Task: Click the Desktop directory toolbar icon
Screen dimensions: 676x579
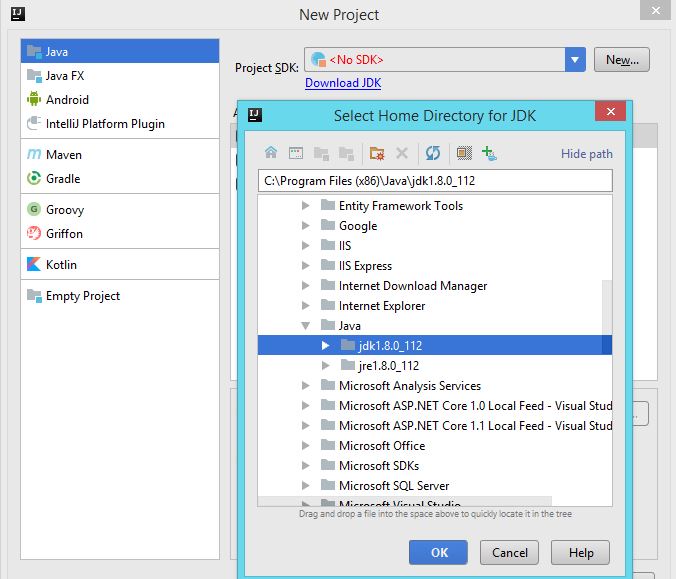Action: pyautogui.click(x=295, y=153)
